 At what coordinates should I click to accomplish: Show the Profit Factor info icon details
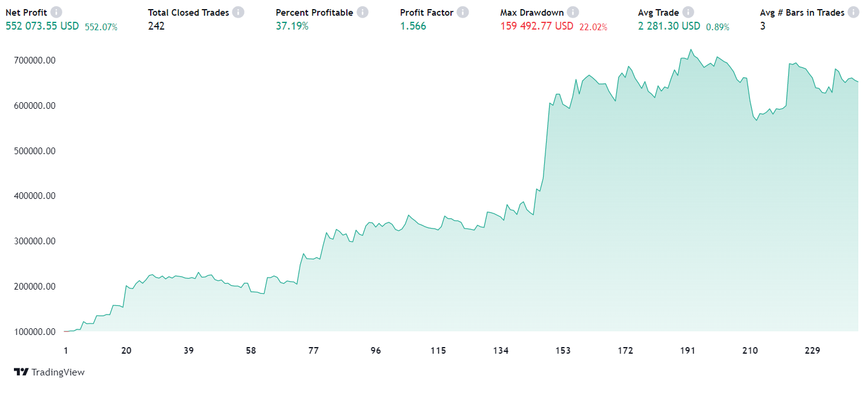coord(463,12)
